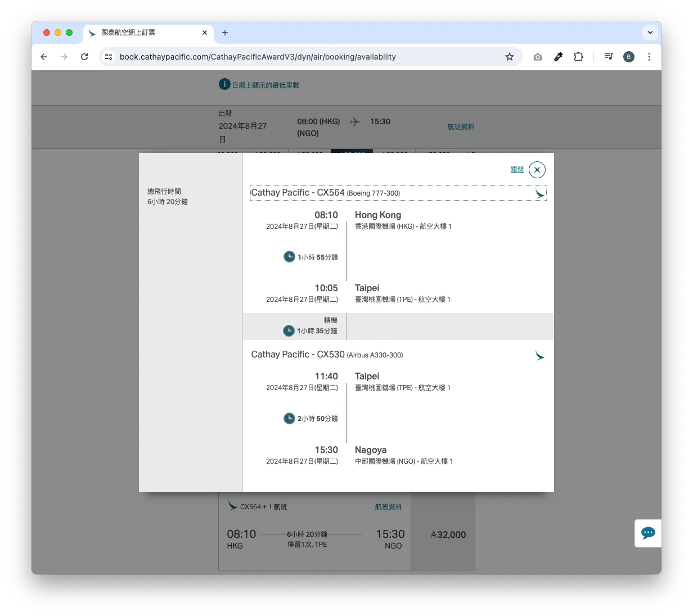This screenshot has height=616, width=693.
Task: Click the 15:30 arrival time in dialog
Action: [x=326, y=450]
